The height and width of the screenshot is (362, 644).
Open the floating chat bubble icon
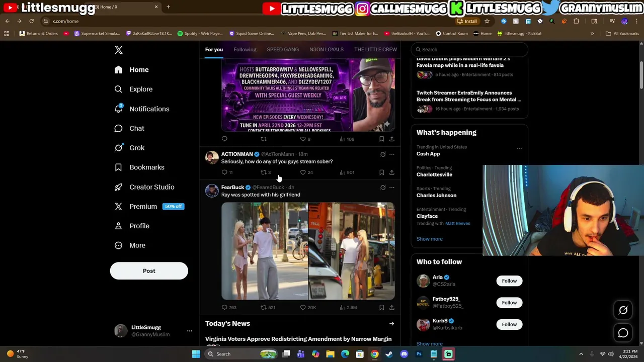tap(623, 333)
